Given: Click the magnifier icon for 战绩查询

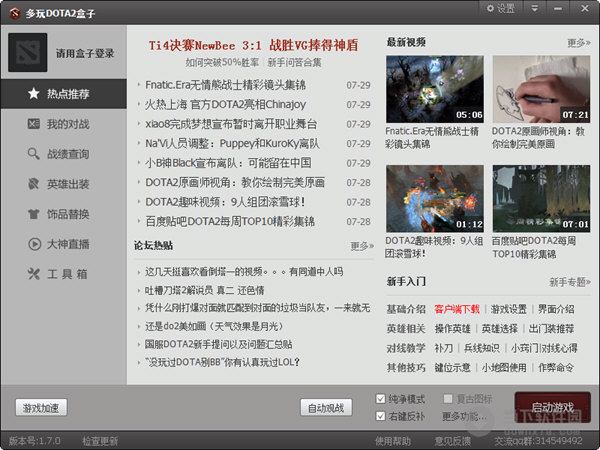Looking at the screenshot, I should (34, 154).
